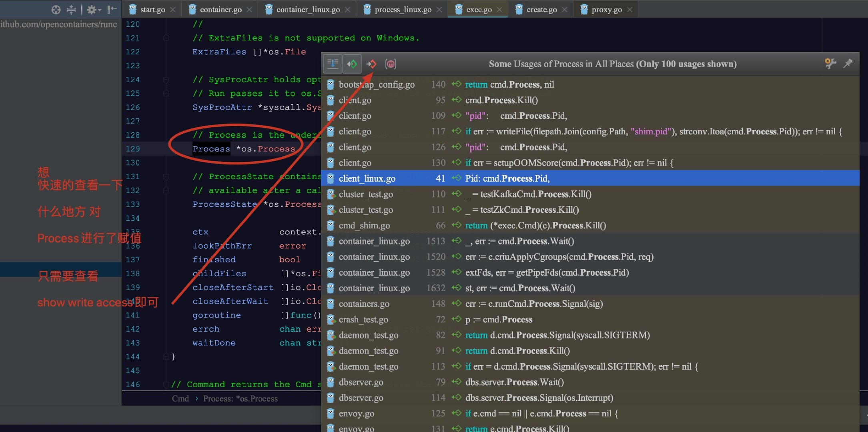Click the show method usages icon

tap(391, 64)
